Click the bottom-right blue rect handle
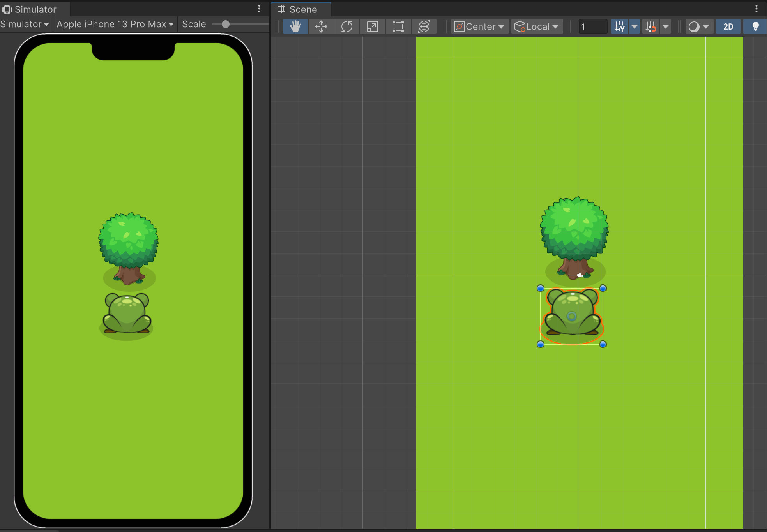Image resolution: width=767 pixels, height=532 pixels. click(603, 344)
